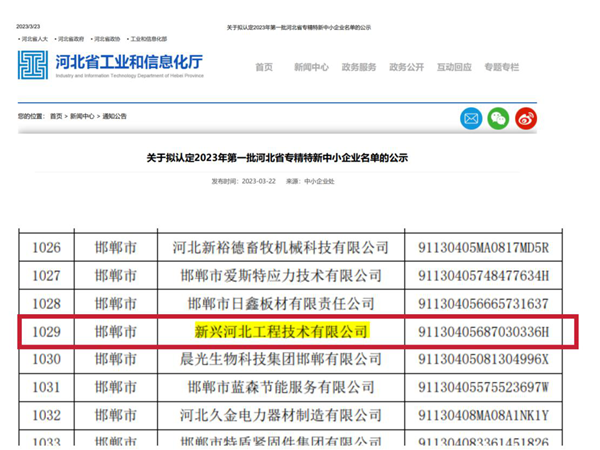Click credit code 91130408MA08A1NK1Y

[483, 415]
